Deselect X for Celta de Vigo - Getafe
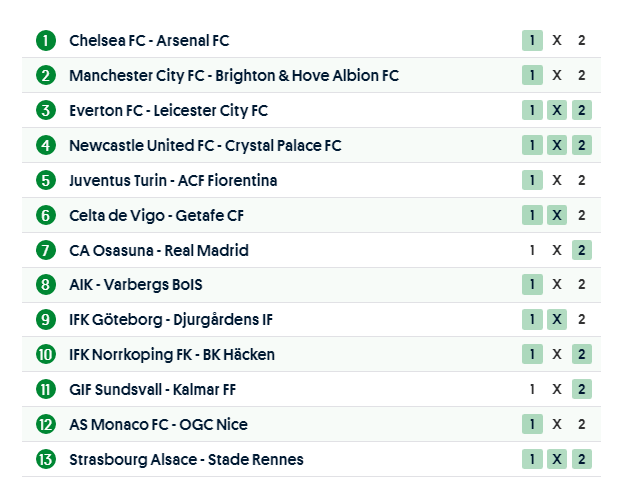 (x=557, y=215)
